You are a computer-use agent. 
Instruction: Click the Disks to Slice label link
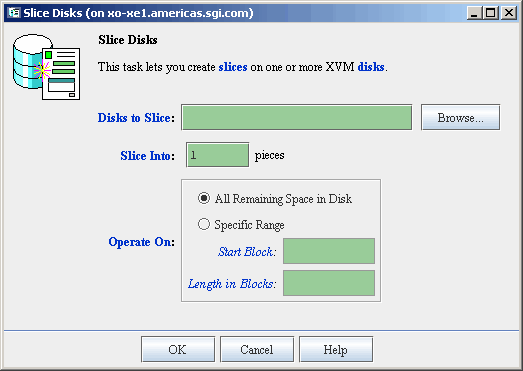(x=136, y=118)
